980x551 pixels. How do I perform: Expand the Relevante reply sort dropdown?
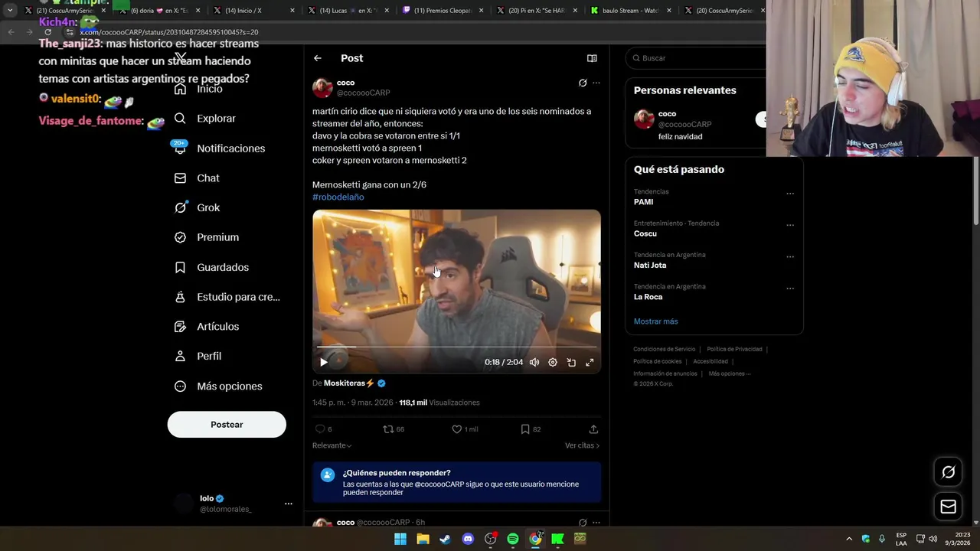332,445
